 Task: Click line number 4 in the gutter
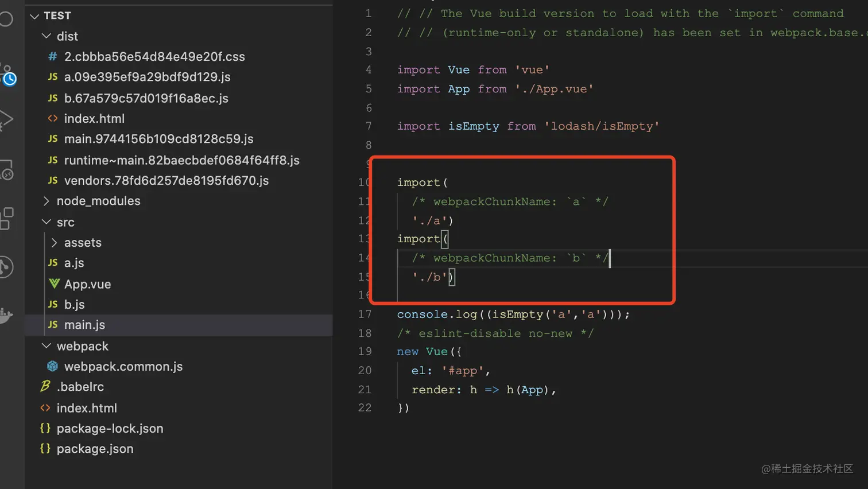pyautogui.click(x=369, y=69)
